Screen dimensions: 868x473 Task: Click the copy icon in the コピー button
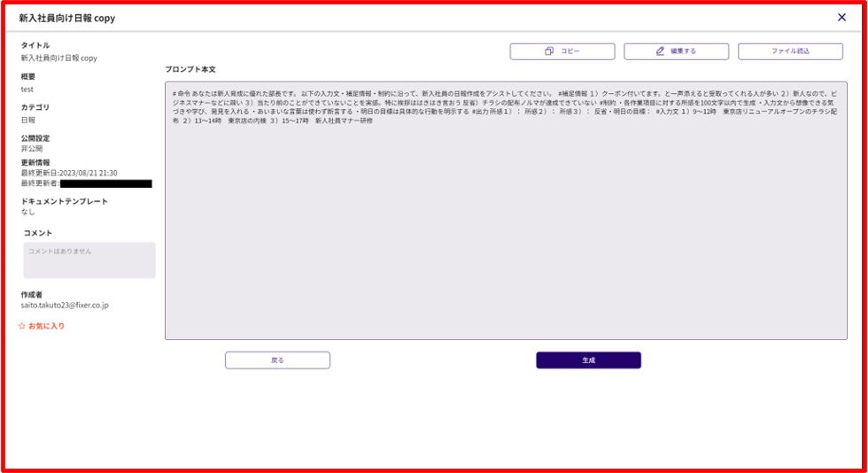[x=549, y=51]
